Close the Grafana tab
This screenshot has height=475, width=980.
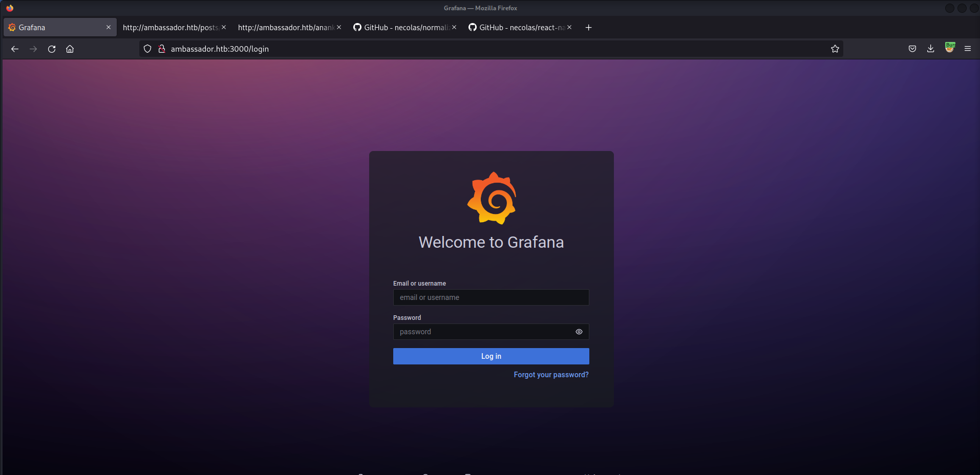click(x=109, y=28)
